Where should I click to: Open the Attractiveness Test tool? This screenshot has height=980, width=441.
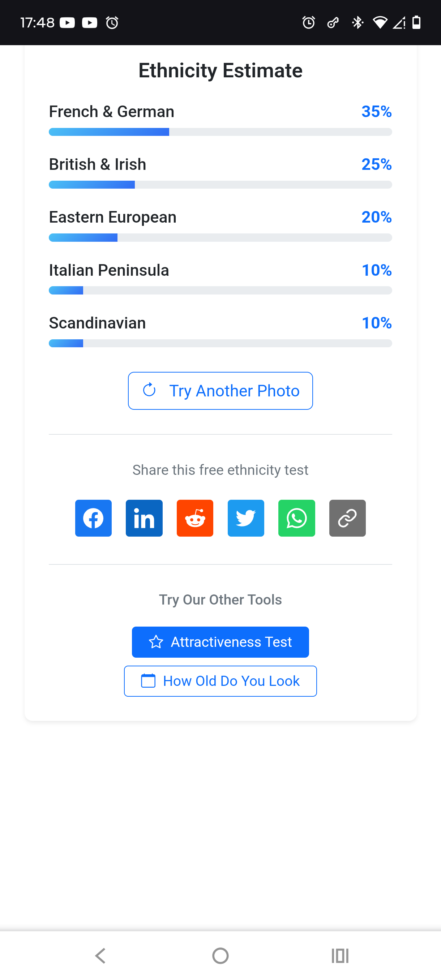(x=220, y=642)
